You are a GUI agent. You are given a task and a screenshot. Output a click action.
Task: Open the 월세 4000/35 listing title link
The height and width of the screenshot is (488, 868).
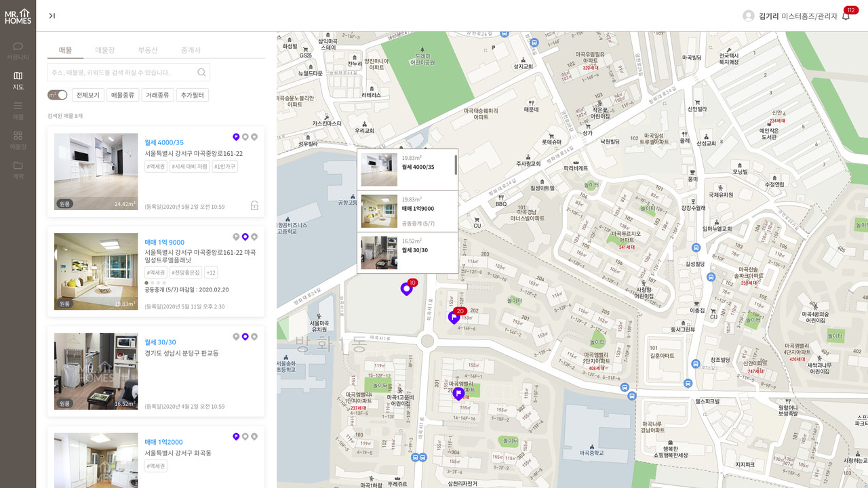164,142
